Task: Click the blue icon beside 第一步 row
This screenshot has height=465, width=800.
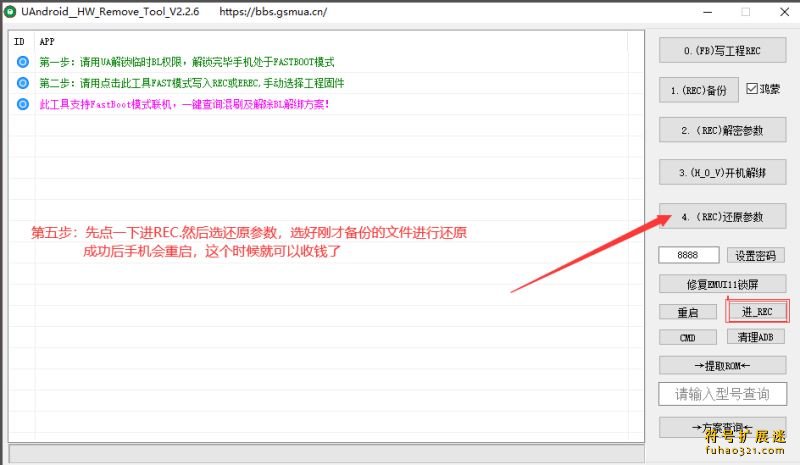Action: tap(23, 62)
